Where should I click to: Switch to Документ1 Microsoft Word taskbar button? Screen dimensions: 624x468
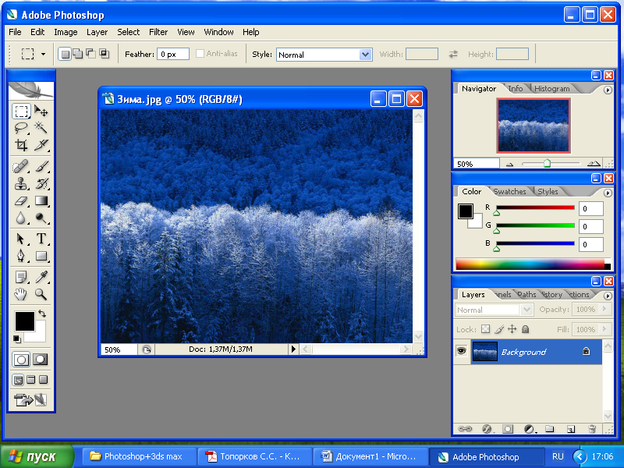pos(369,456)
